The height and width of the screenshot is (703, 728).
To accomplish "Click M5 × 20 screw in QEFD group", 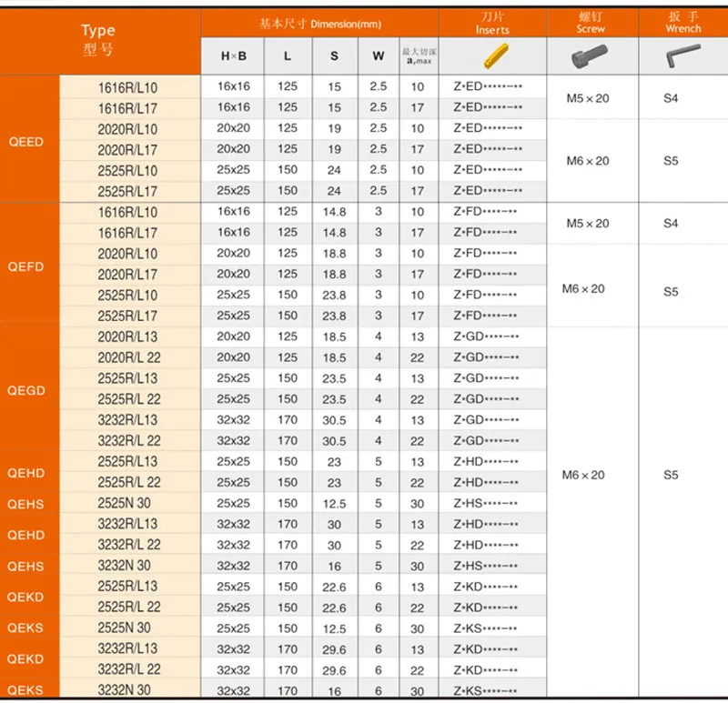I will [588, 224].
